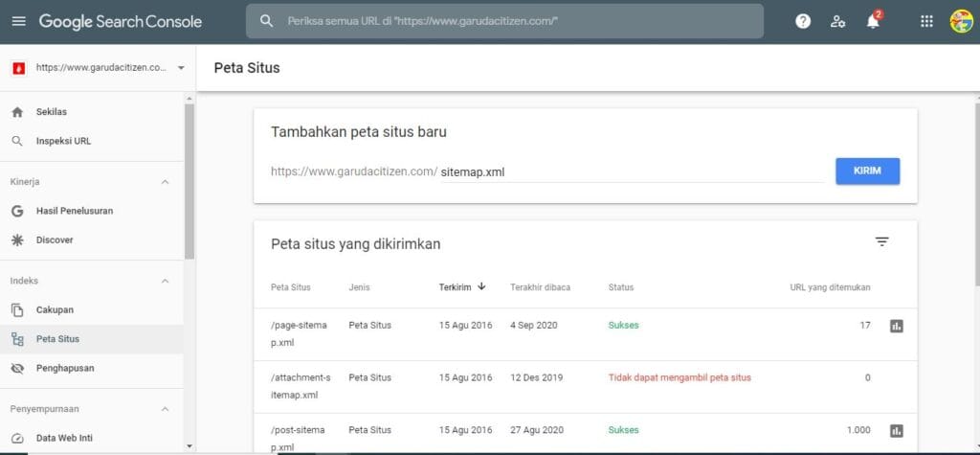Click the Data Web Inti gauge icon
The width and height of the screenshot is (980, 455).
[x=17, y=438]
